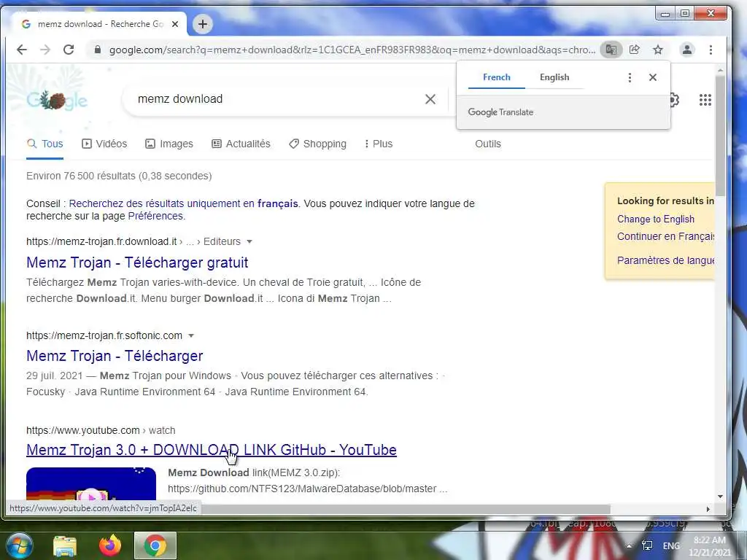Click the github.com/NTFS123 snippet text
Screen dimensions: 747x560
click(x=308, y=489)
